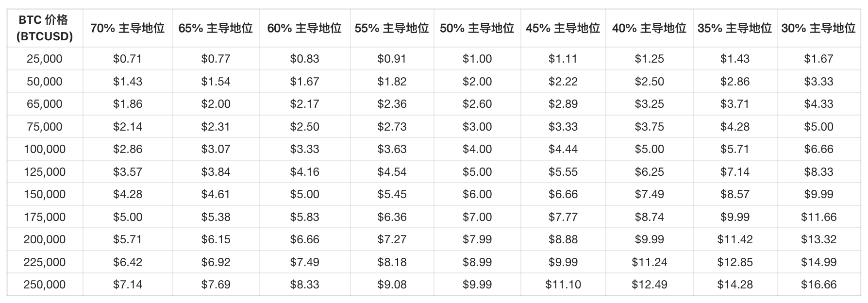This screenshot has height=303, width=868.
Task: Select the $13.32 cell in the 200,000 row
Action: [818, 239]
